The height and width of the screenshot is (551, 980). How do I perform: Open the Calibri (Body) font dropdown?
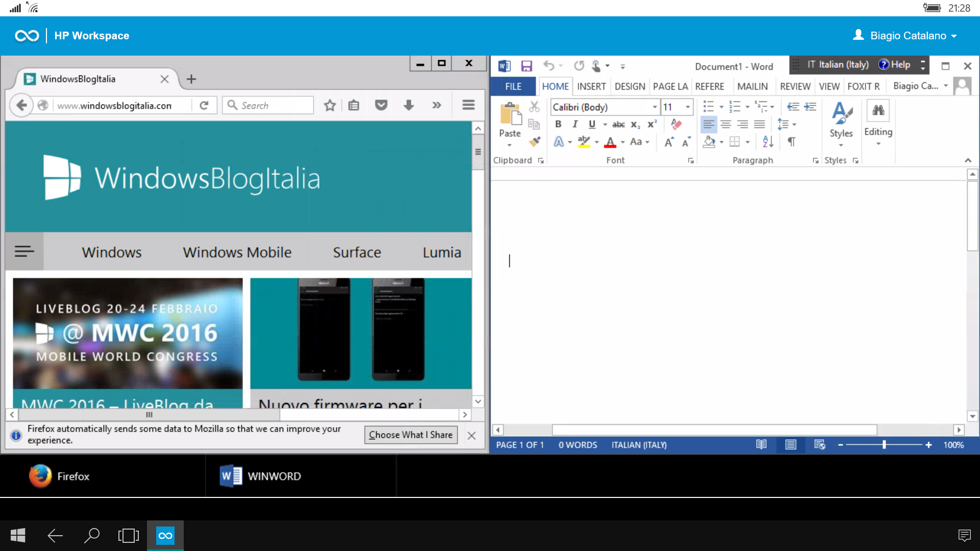point(654,107)
